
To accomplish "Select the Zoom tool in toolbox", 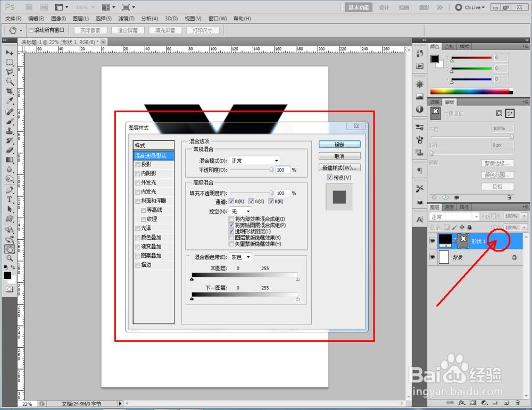I will pyautogui.click(x=10, y=258).
